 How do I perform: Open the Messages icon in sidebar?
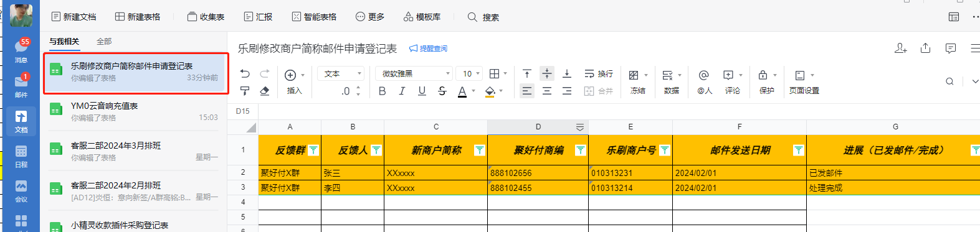pos(21,50)
